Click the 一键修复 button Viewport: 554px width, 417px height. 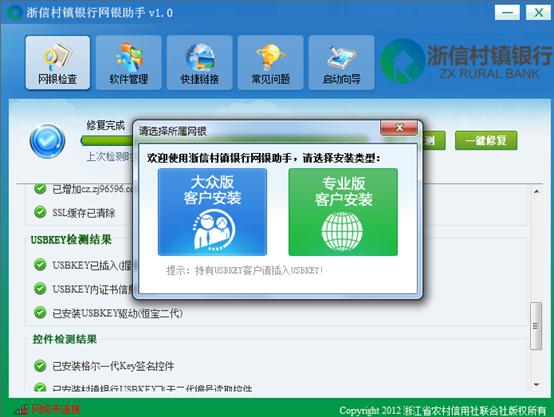[x=486, y=141]
